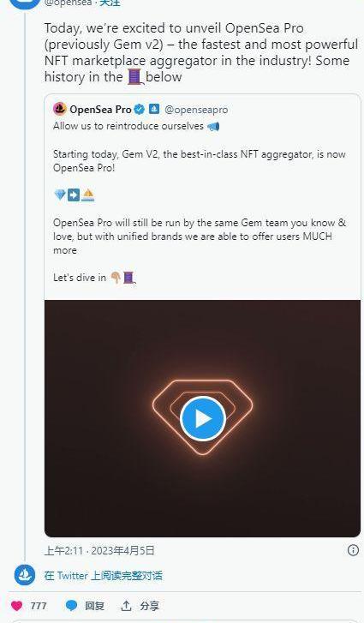This screenshot has width=364, height=623.
Task: Click the quoted tweet text about Gem V2
Action: point(200,160)
